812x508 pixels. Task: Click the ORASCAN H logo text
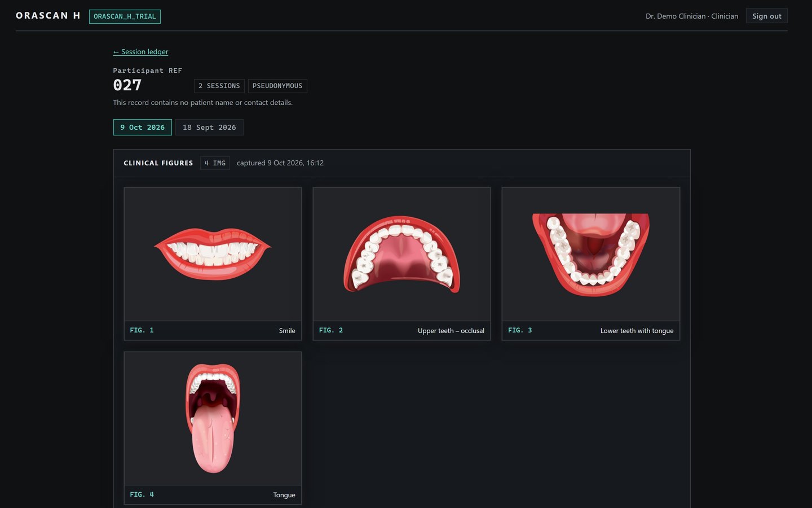48,16
